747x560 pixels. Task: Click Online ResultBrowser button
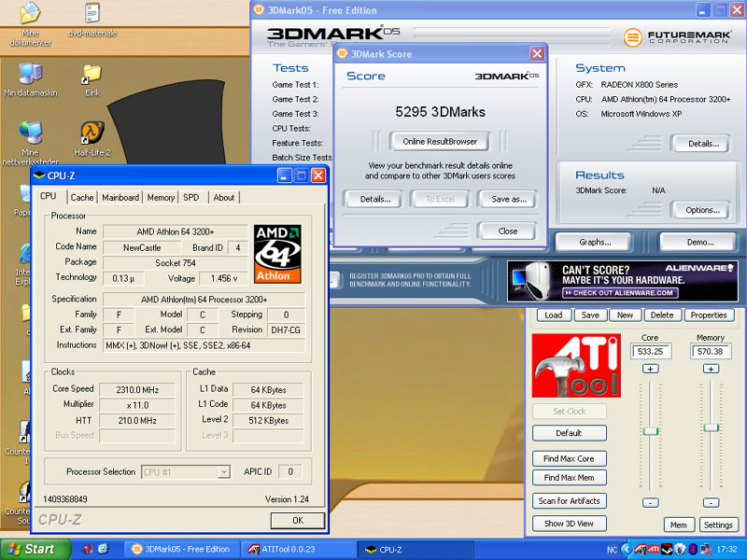tap(439, 142)
